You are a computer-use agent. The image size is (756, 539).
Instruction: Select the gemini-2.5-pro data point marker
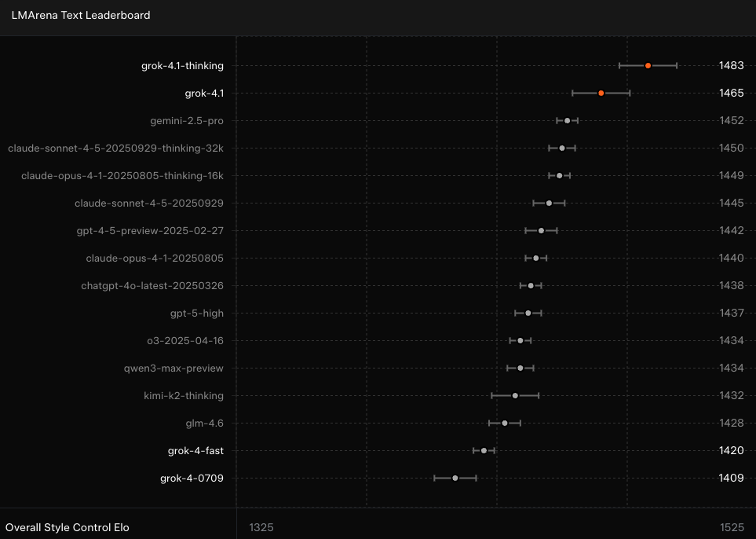568,121
